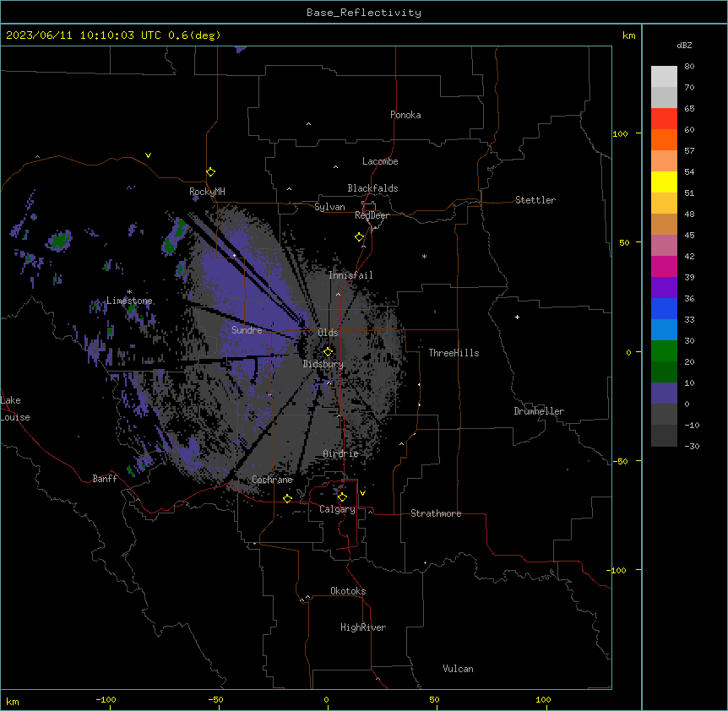Screen dimensions: 728x711
Task: Click the Cochrane town label
Action: 272,480
